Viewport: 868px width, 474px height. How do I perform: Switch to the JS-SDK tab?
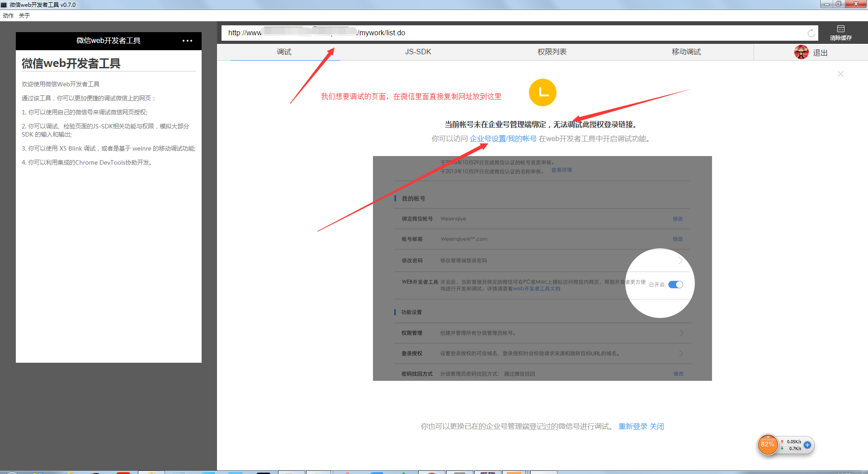[x=418, y=52]
